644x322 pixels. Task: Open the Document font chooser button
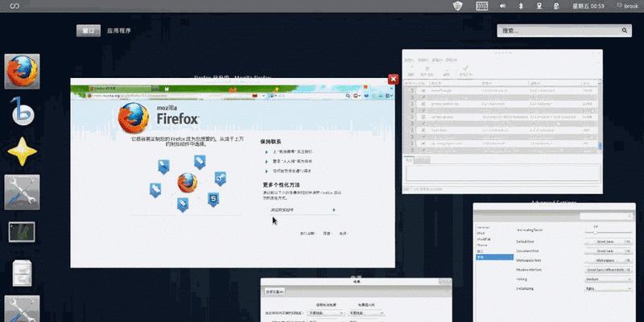pyautogui.click(x=609, y=251)
